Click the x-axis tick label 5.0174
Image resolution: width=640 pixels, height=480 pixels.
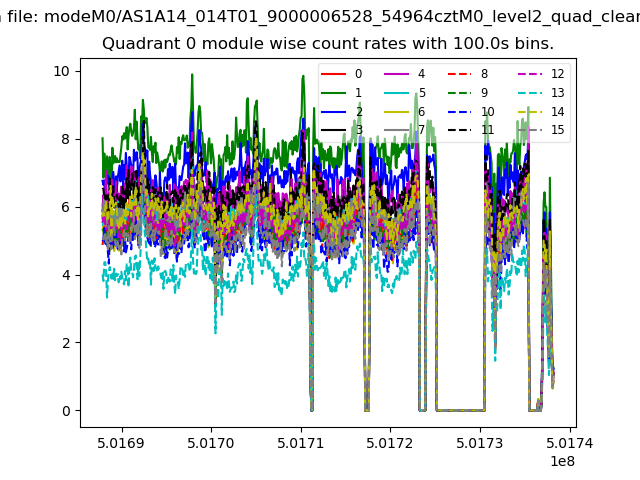[571, 443]
